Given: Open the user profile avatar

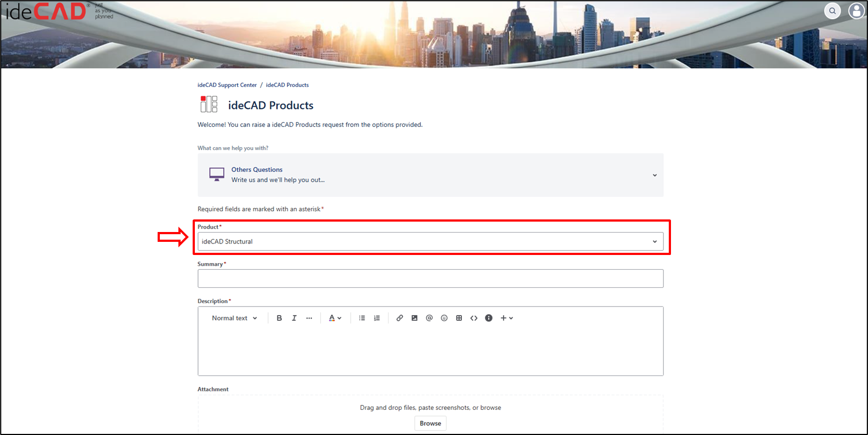Looking at the screenshot, I should (857, 11).
